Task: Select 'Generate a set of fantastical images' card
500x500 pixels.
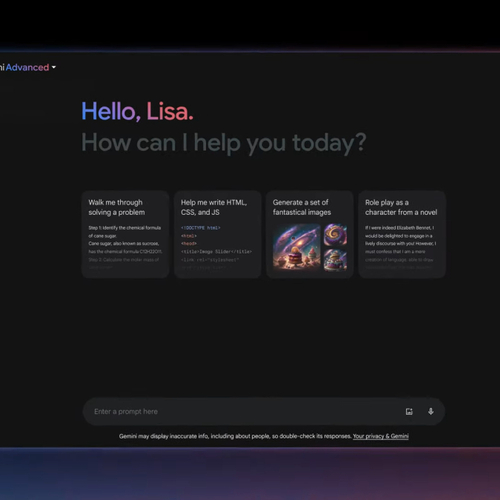Action: pos(310,234)
